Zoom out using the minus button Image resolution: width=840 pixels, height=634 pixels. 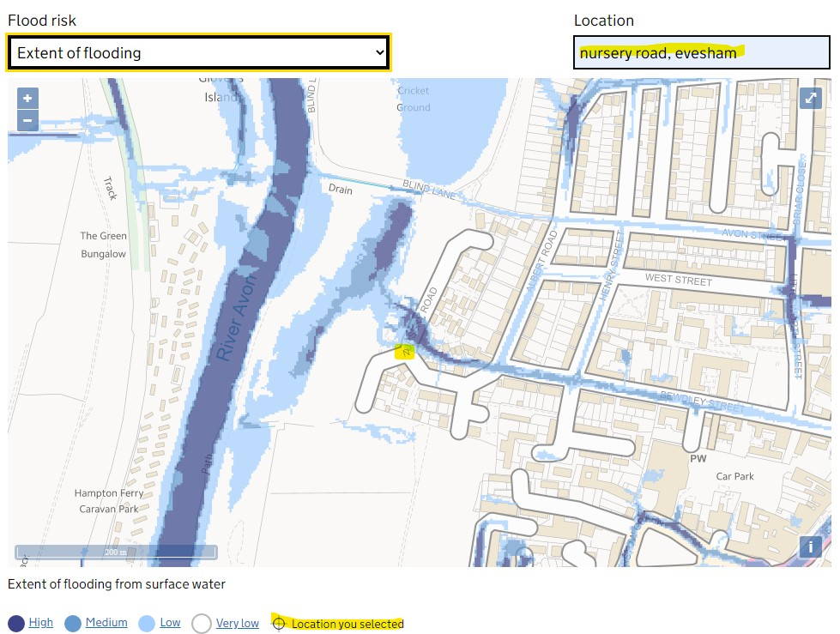[27, 120]
